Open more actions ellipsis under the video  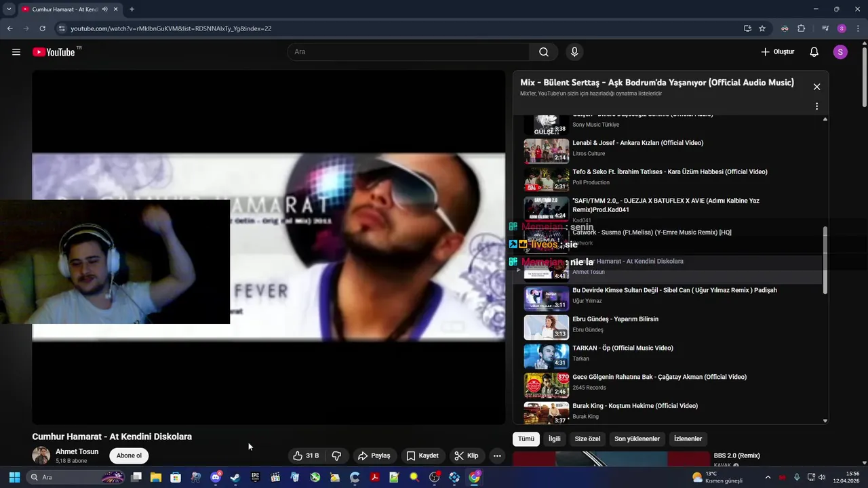click(x=497, y=456)
